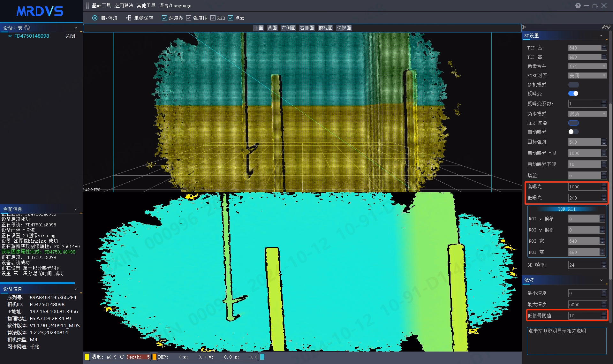Viewport: 613px width, 364px height.
Task: Collapse the right panel with the double-arrow icon
Action: coord(524,27)
